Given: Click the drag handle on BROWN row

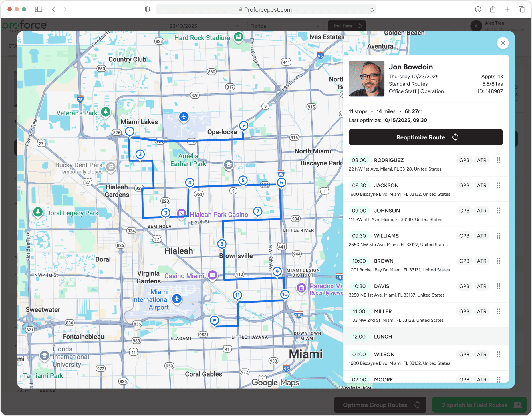Looking at the screenshot, I should tap(498, 261).
